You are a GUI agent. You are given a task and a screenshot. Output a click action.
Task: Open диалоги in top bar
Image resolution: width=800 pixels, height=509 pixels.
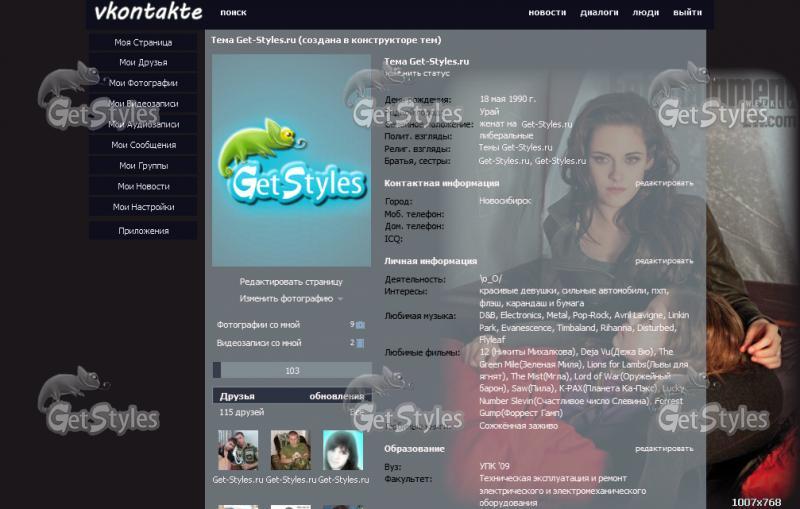(x=599, y=12)
